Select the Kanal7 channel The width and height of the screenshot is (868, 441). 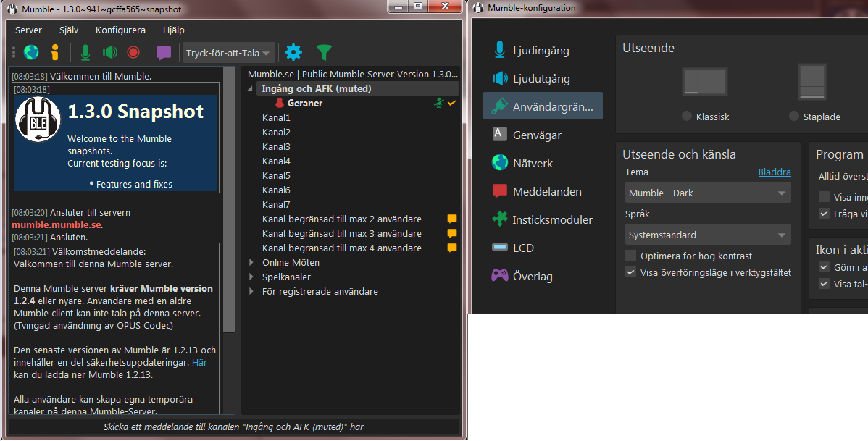pyautogui.click(x=276, y=204)
